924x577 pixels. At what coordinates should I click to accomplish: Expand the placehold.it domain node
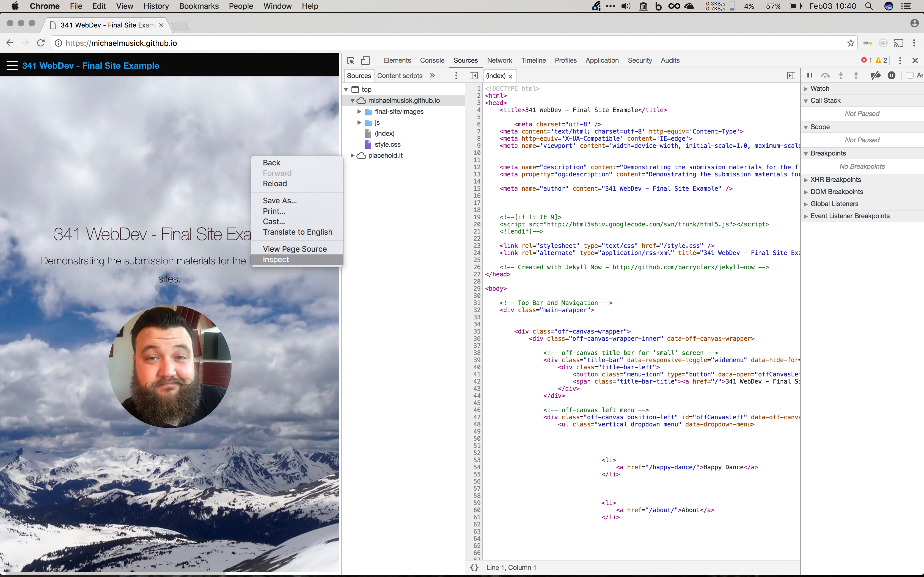(x=353, y=155)
